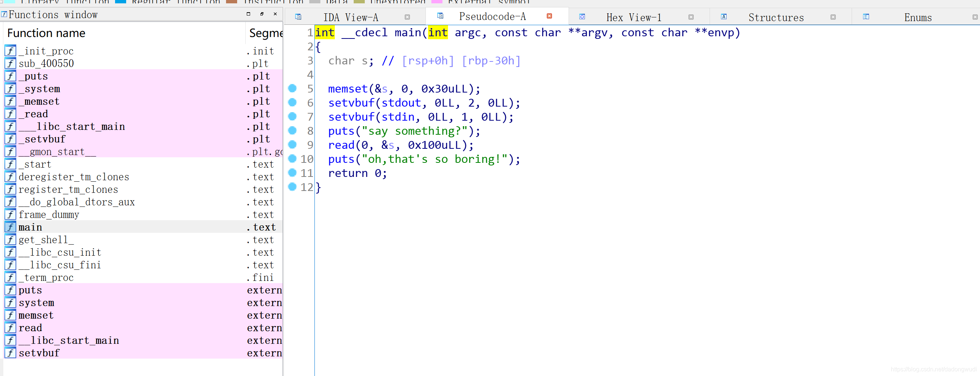The width and height of the screenshot is (980, 376).
Task: Select the _setvbuf plt function icon
Action: pos(10,138)
